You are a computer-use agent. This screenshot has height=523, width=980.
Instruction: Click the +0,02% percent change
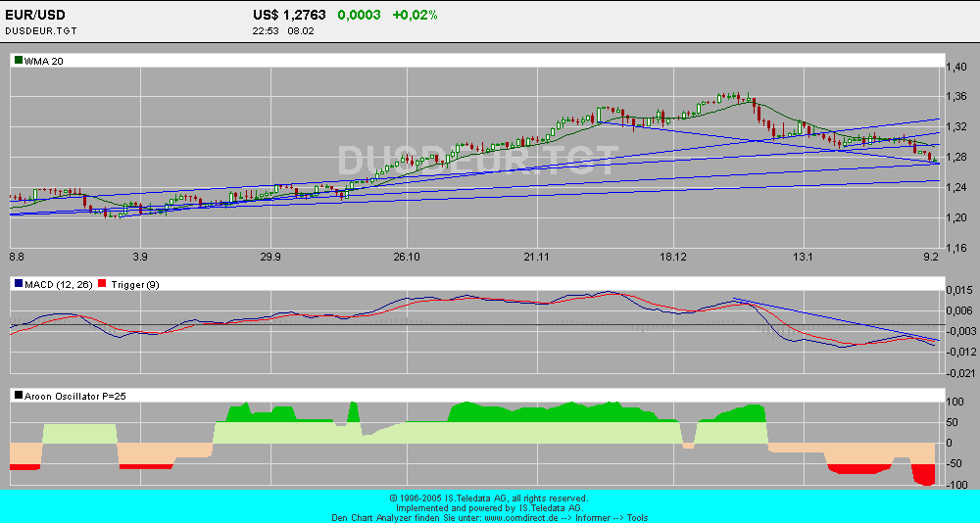click(x=415, y=15)
